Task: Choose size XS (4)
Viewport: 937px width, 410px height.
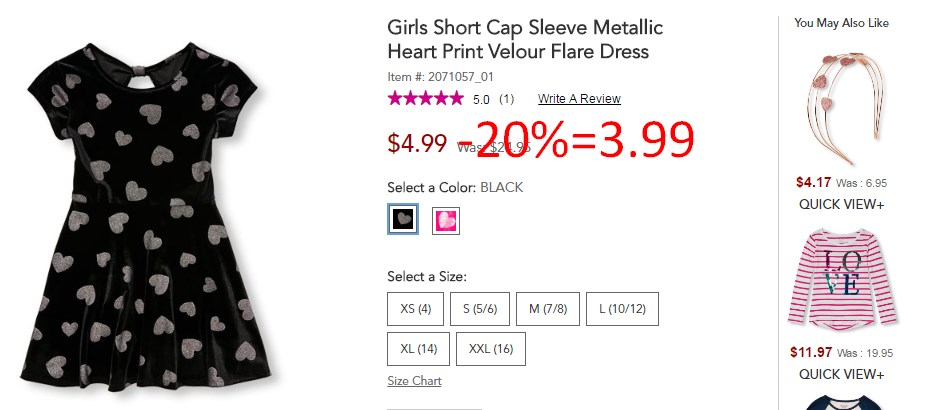Action: point(416,309)
